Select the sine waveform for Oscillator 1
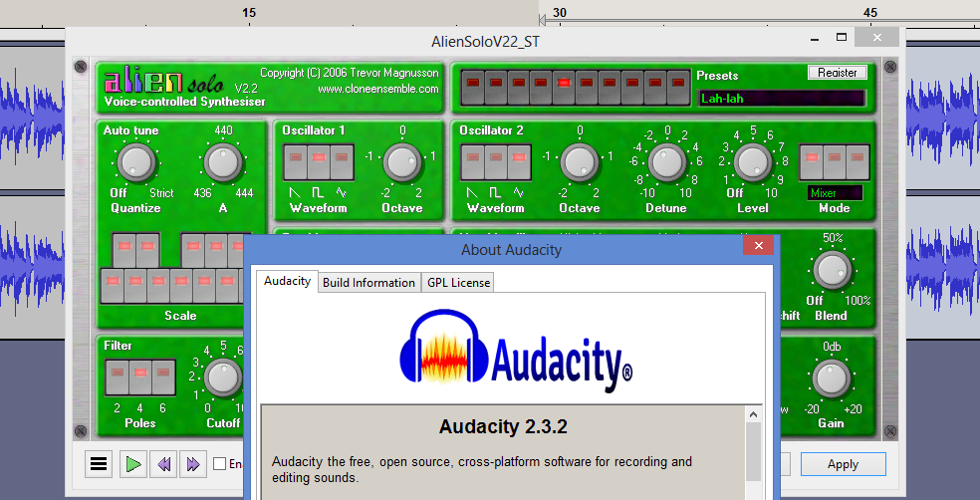The height and width of the screenshot is (500, 980). click(342, 162)
